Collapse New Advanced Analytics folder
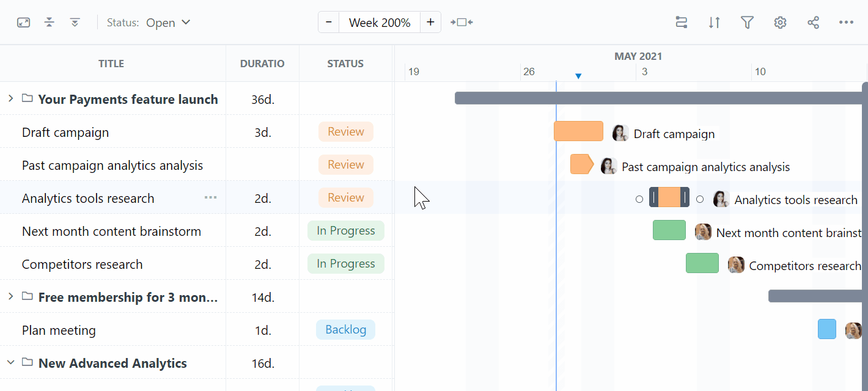 coord(10,362)
